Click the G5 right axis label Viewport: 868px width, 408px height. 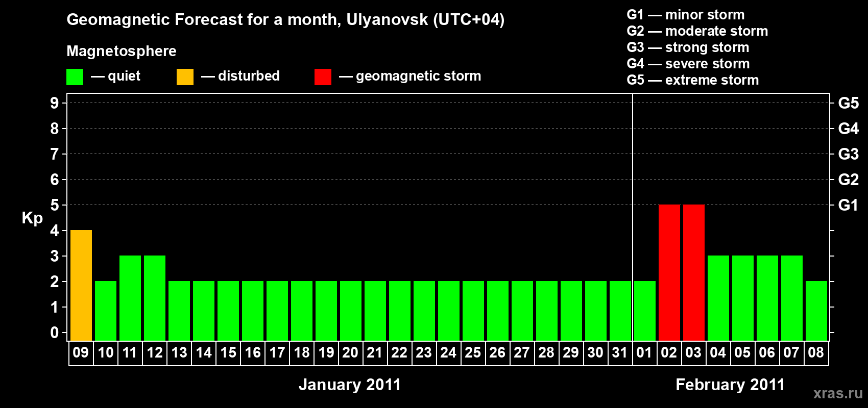pos(848,103)
